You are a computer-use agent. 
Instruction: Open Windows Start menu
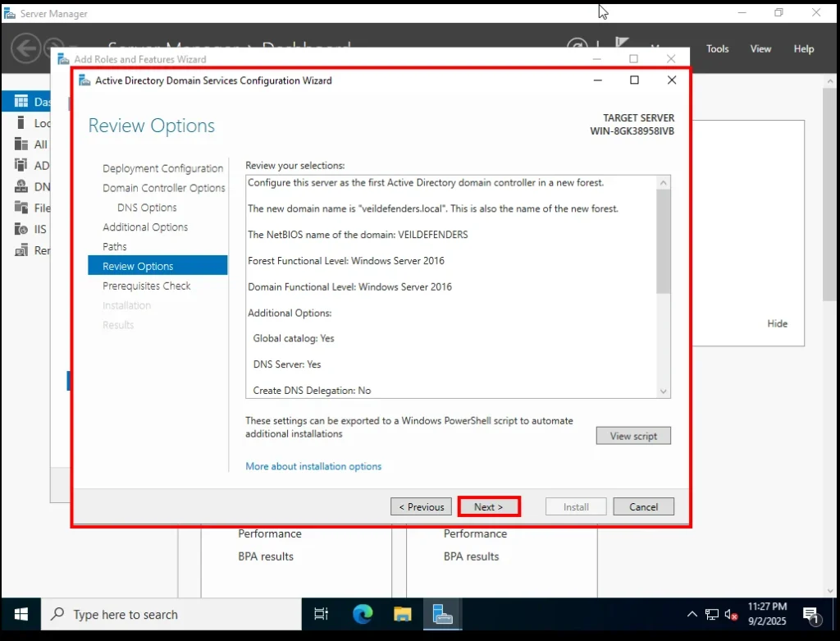21,614
